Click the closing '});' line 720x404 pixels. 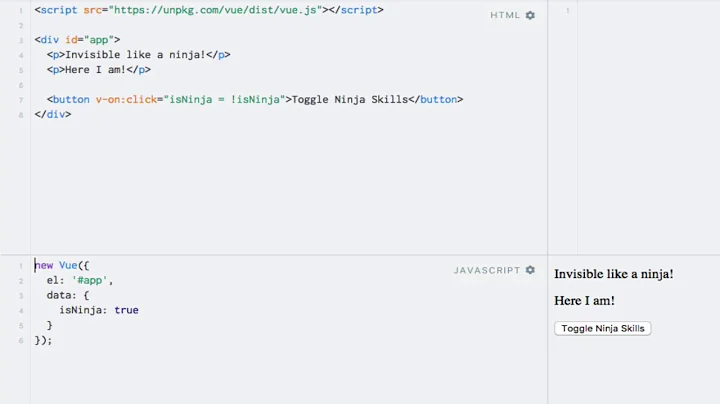pyautogui.click(x=44, y=340)
